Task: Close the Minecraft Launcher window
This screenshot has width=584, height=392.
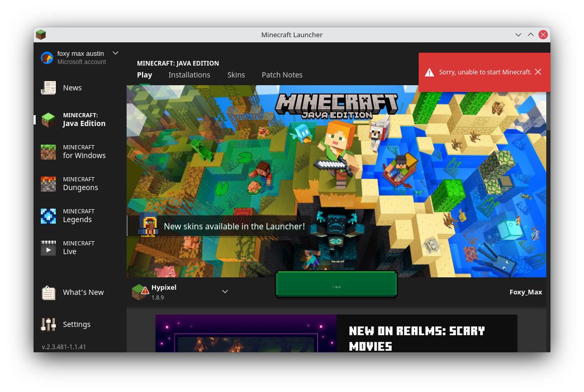Action: [543, 35]
